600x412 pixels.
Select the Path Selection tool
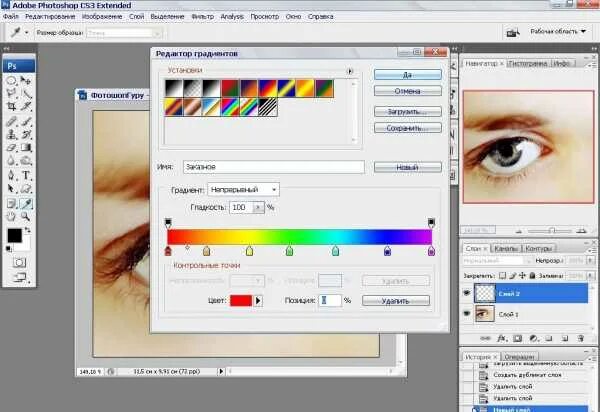11,189
